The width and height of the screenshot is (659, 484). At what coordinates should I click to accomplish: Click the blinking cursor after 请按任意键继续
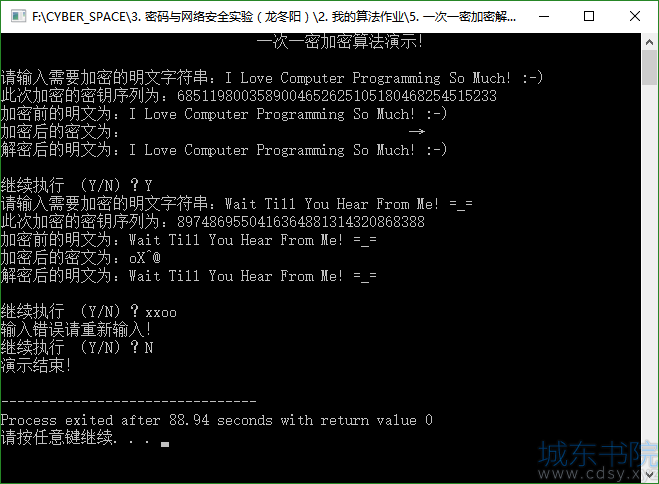coord(165,444)
